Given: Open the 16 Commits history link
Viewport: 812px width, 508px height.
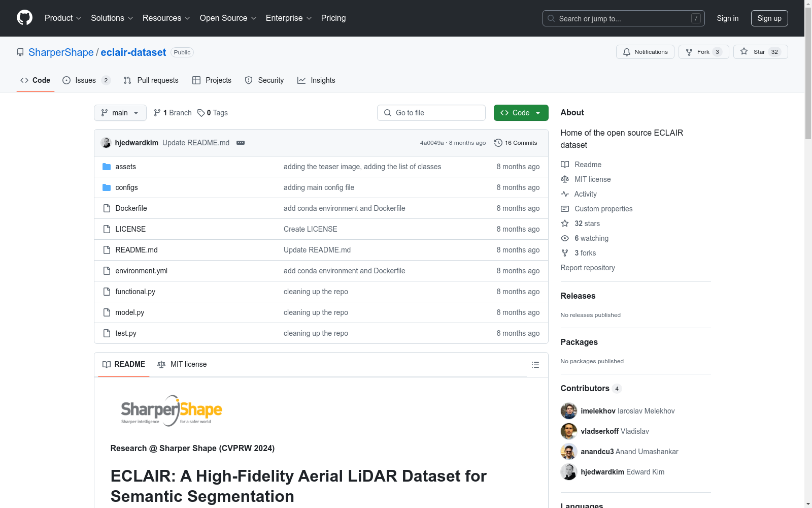Looking at the screenshot, I should [516, 143].
